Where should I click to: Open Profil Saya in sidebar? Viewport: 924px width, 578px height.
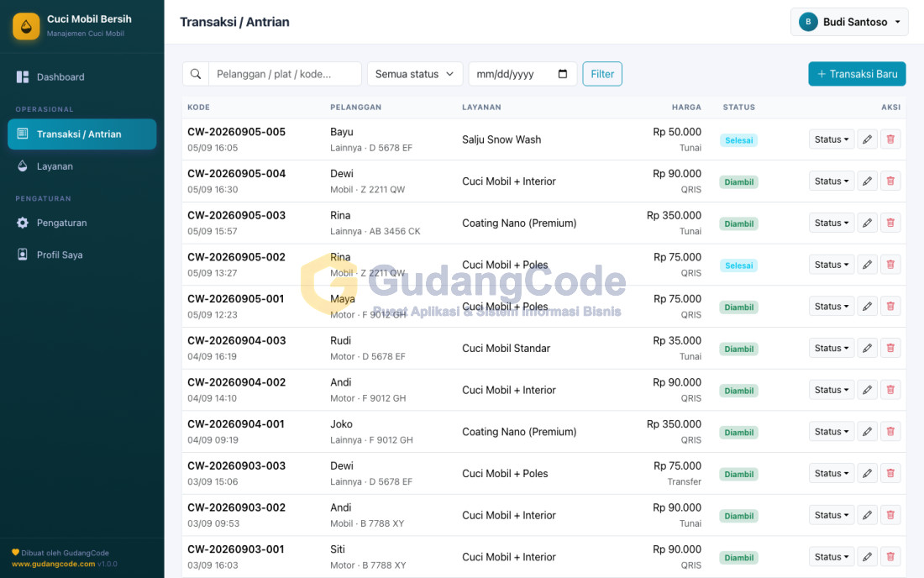pos(82,255)
